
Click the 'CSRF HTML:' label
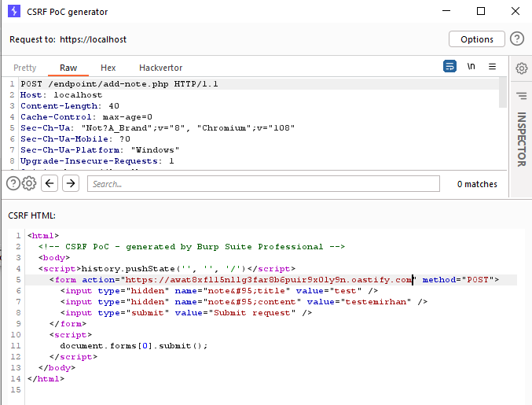pyautogui.click(x=32, y=215)
